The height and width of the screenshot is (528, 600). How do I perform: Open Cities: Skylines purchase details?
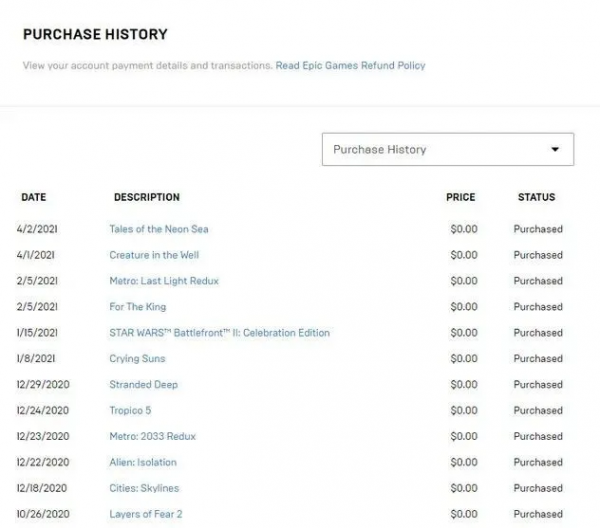tap(144, 489)
